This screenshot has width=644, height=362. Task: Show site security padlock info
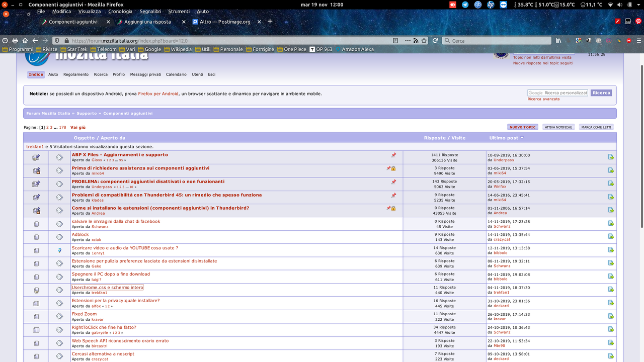[66, 41]
